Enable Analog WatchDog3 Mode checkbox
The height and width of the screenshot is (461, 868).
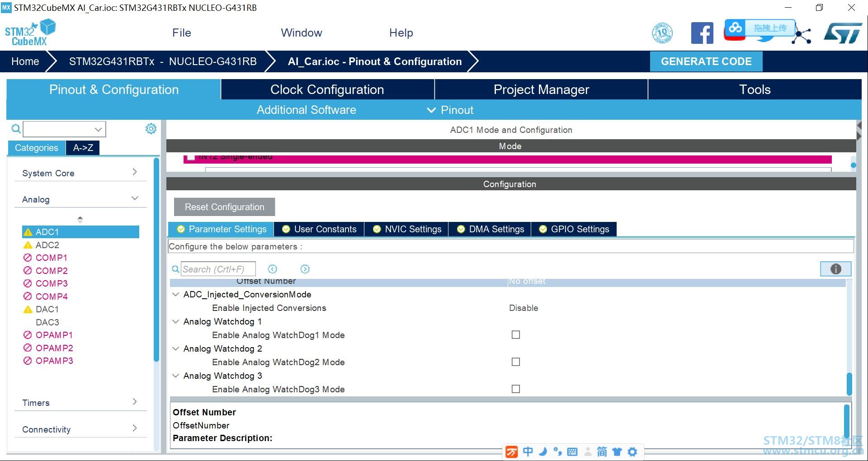pyautogui.click(x=516, y=389)
